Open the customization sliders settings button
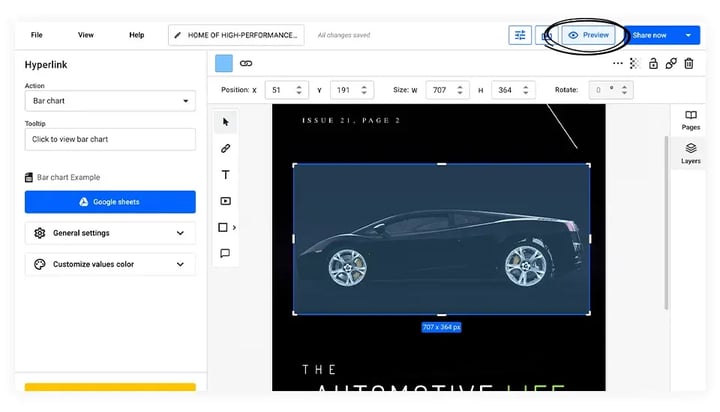720x412 pixels. [x=520, y=35]
